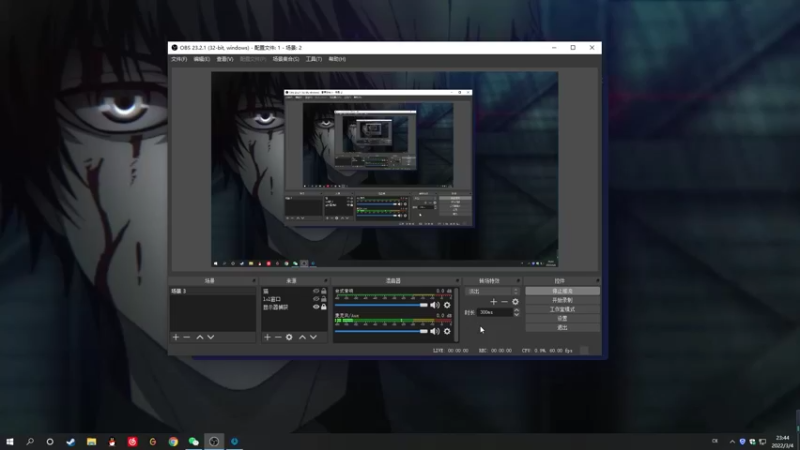Pop out the Scenes dock using its header icon
The image size is (800, 450).
[x=254, y=281]
